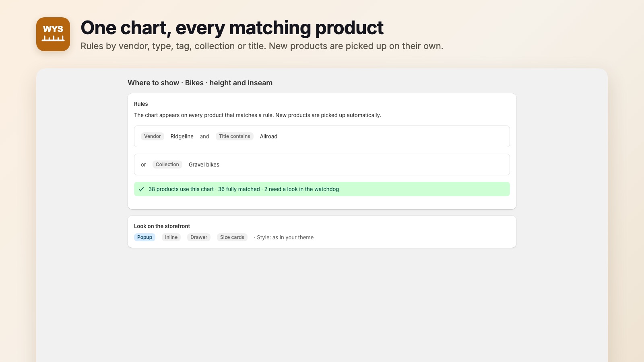The height and width of the screenshot is (362, 644).
Task: Choose the Drawer display option
Action: [199, 237]
